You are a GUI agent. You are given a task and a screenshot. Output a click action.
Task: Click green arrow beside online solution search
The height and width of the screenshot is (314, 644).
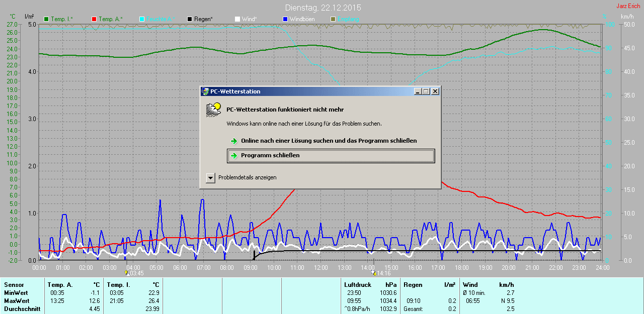(234, 141)
